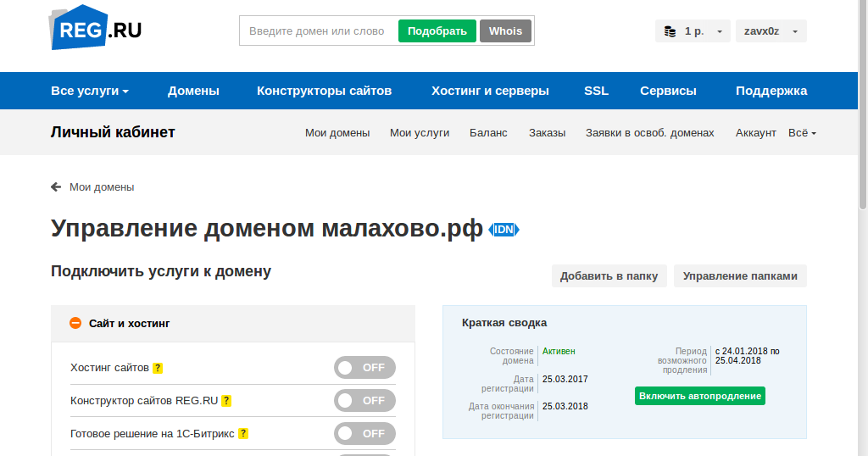Click into the Введите домен или слово search field
The width and height of the screenshot is (868, 456).
click(320, 31)
